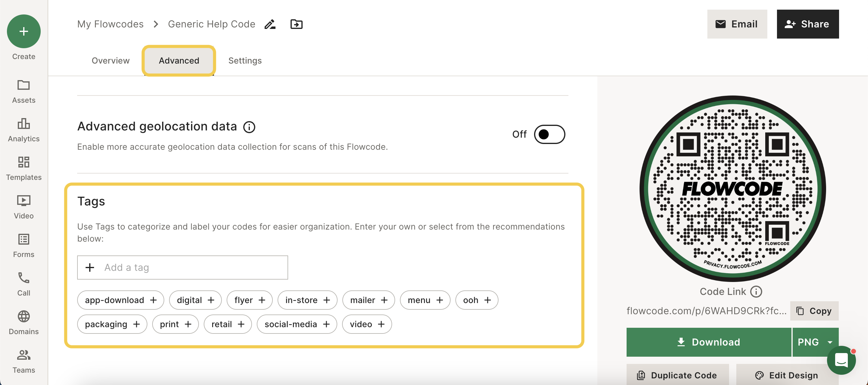Open the Assets folder in sidebar
This screenshot has width=868, height=385.
click(24, 91)
